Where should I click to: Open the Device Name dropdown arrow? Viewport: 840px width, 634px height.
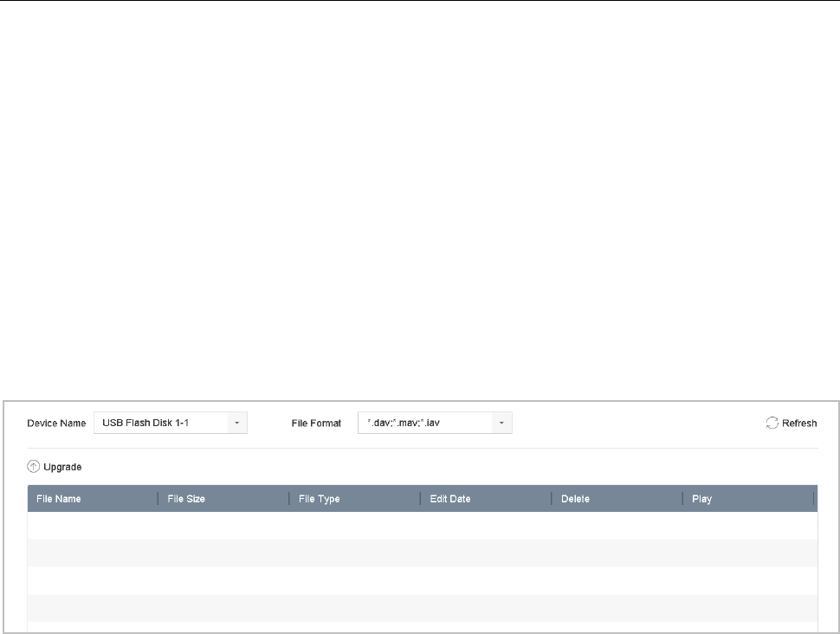236,423
